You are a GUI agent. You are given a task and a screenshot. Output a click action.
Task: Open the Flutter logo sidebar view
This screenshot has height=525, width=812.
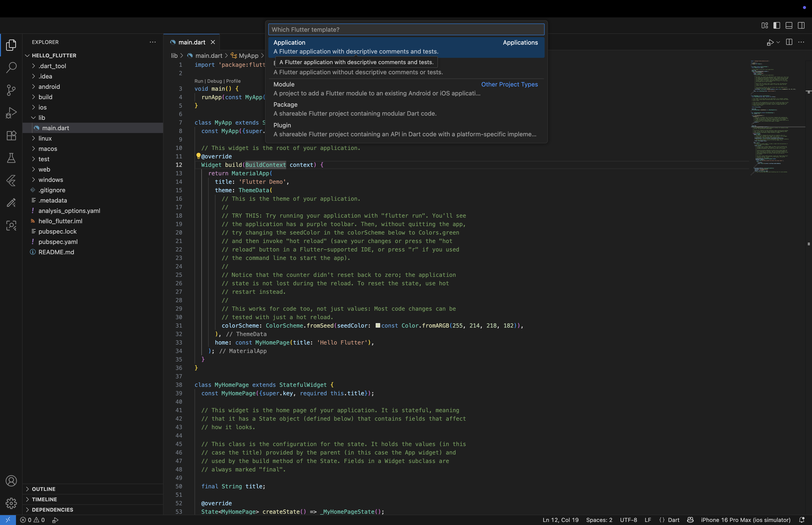point(11,180)
